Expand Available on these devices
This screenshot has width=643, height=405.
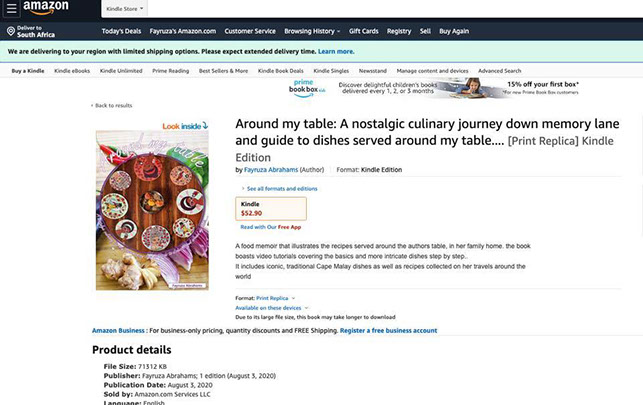275,307
